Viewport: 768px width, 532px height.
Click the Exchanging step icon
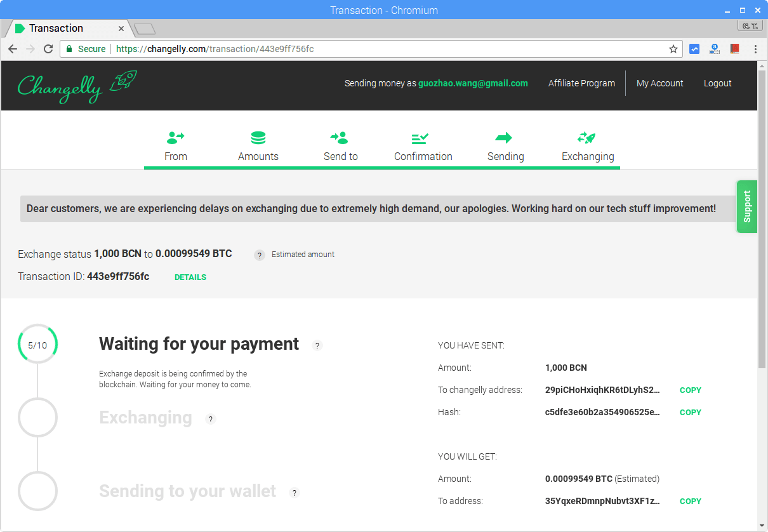(x=588, y=136)
